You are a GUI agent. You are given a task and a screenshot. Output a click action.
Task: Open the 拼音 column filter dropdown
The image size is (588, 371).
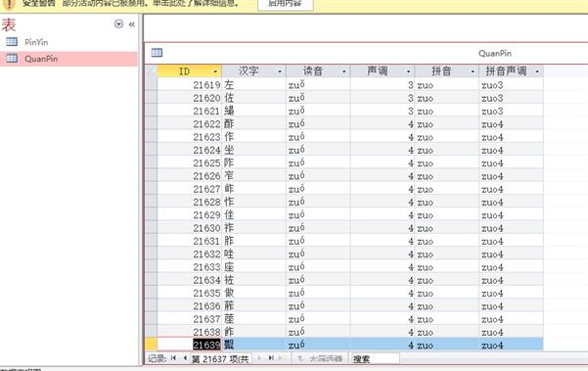(473, 71)
